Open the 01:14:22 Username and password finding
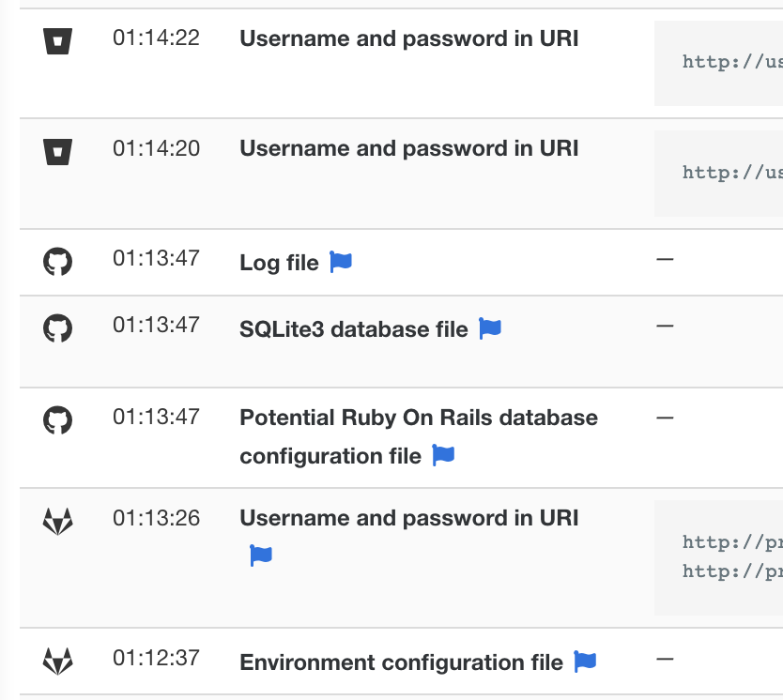This screenshot has height=700, width=783. click(x=409, y=38)
